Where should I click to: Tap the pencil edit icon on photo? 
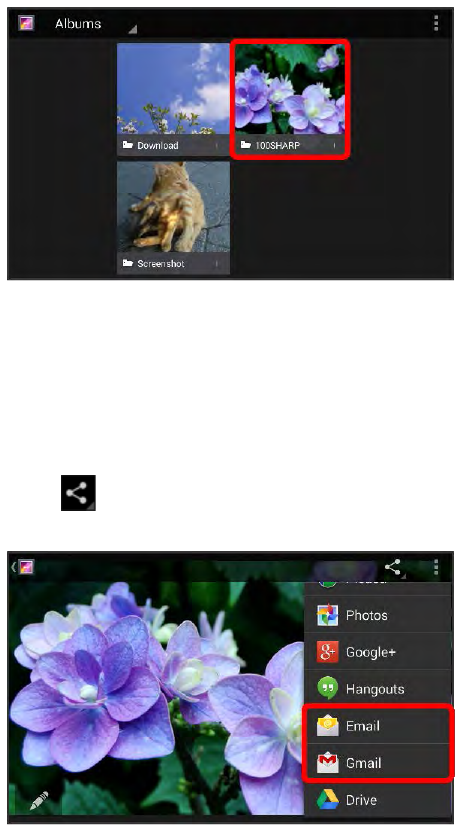[x=39, y=802]
